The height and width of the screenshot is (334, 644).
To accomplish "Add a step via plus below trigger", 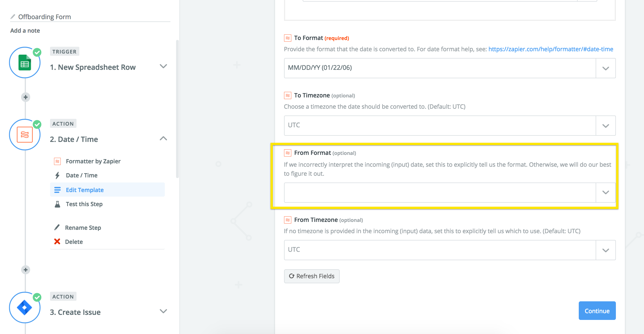I will [26, 97].
